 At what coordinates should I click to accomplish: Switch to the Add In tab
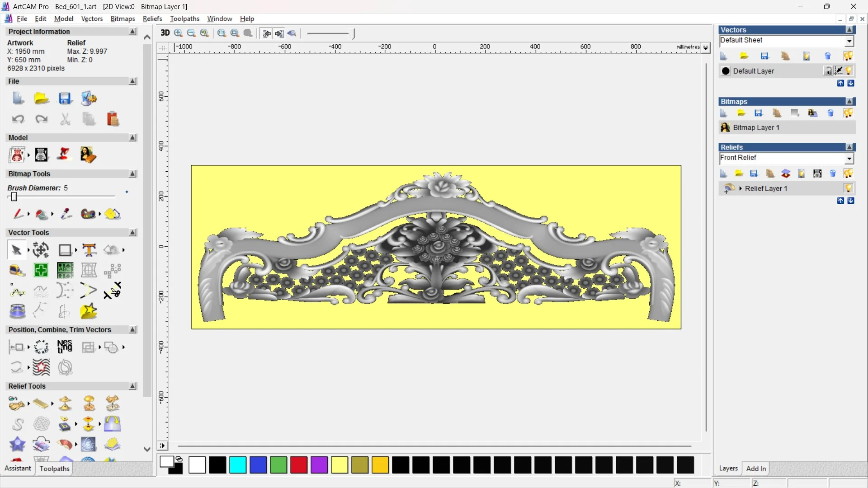tap(756, 469)
